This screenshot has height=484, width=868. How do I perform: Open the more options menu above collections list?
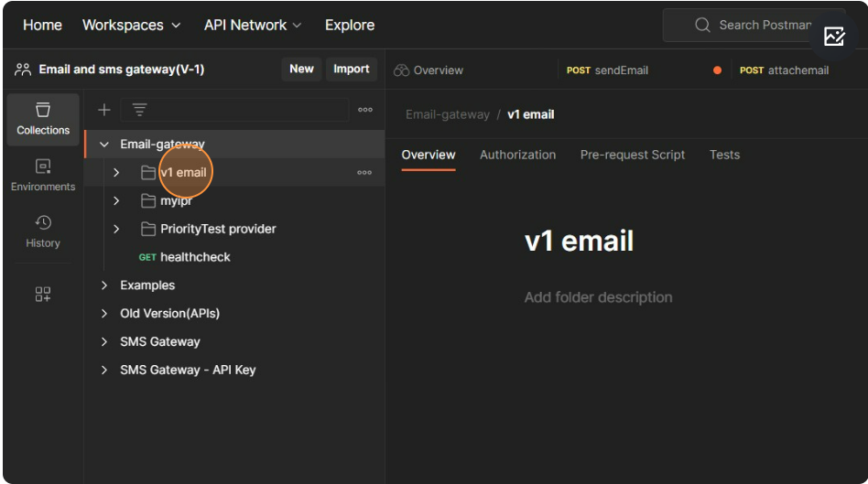coord(364,110)
